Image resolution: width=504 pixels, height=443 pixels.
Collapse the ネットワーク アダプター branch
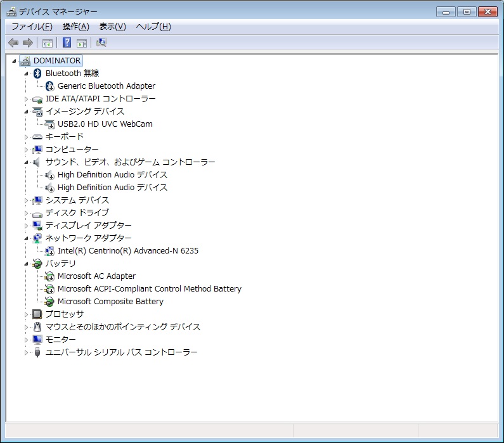click(26, 238)
